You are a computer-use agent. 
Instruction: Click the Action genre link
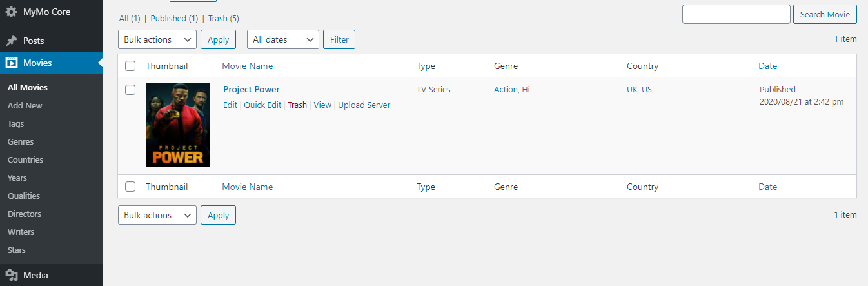pyautogui.click(x=506, y=89)
